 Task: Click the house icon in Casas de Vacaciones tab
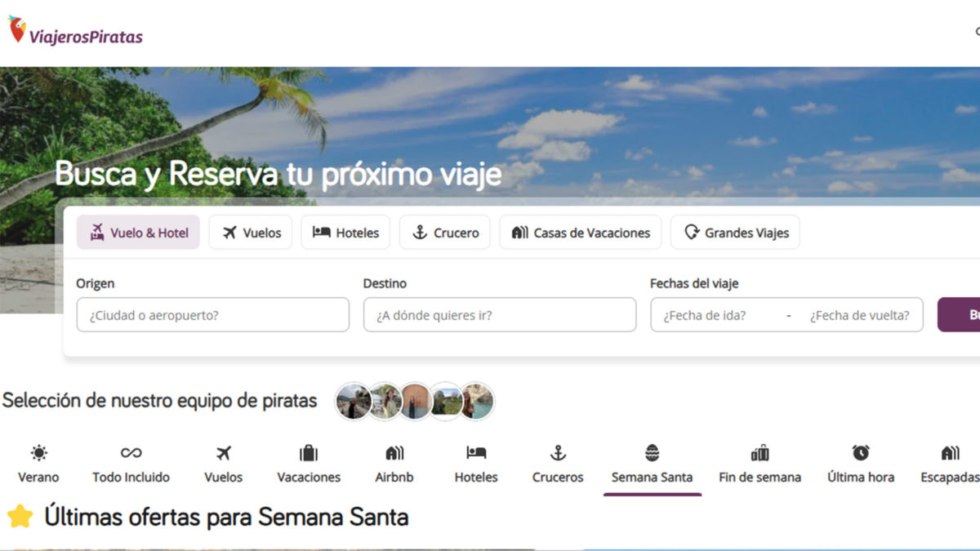click(x=520, y=233)
